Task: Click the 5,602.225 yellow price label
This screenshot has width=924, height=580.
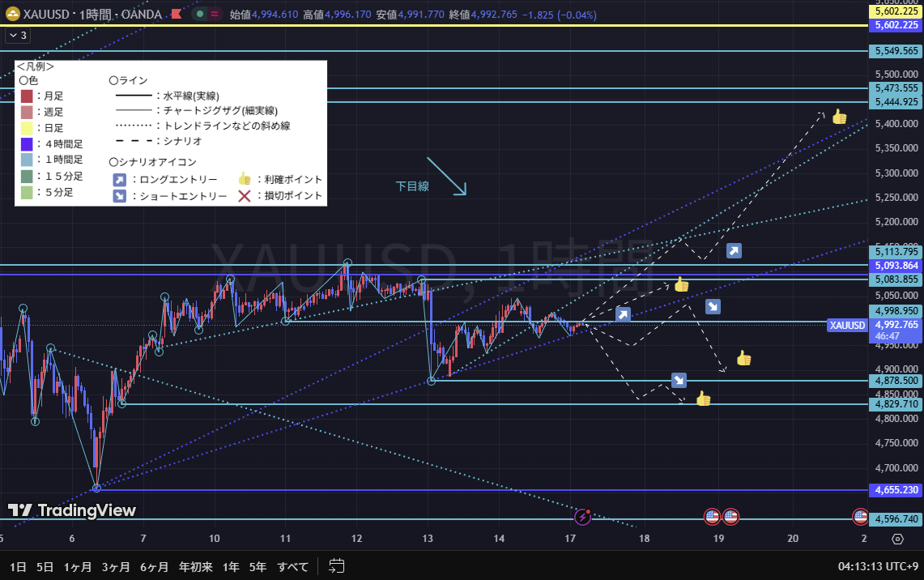Action: coord(896,25)
